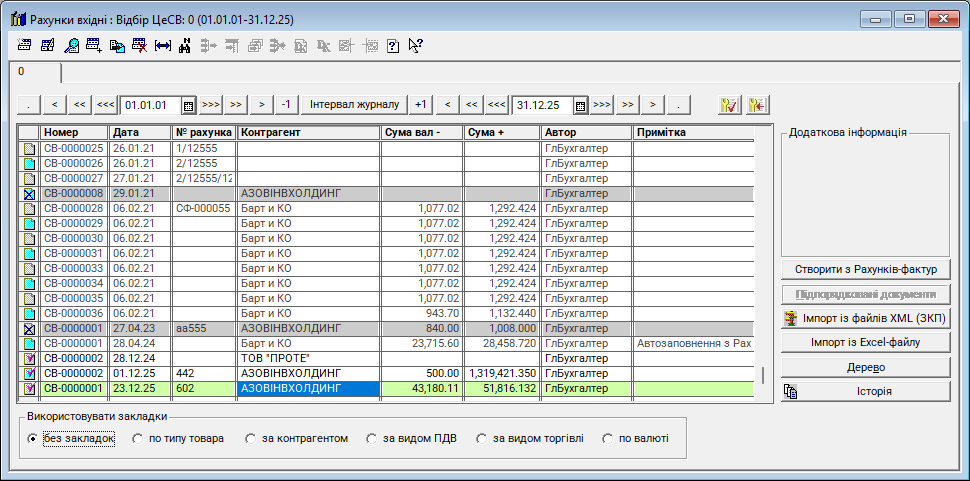Screen dimensions: 970x481
Task: Click the column width arrows icon
Action: [162, 45]
